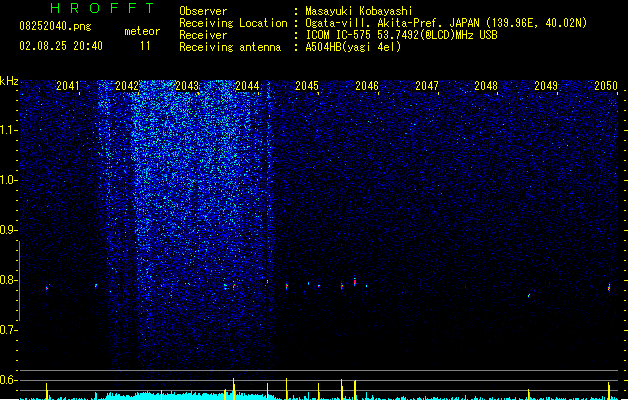Click the meteor count label
This screenshot has height=400, width=629.
point(142,31)
